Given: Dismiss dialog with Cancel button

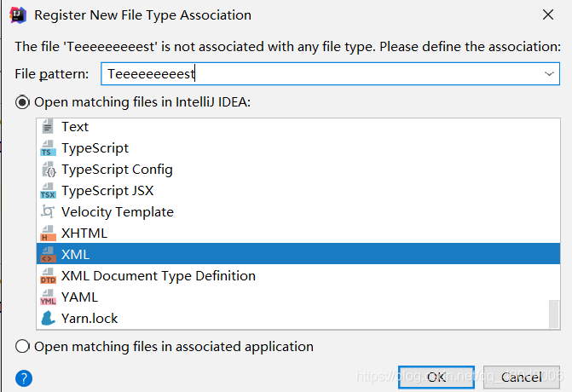Looking at the screenshot, I should click(x=522, y=377).
